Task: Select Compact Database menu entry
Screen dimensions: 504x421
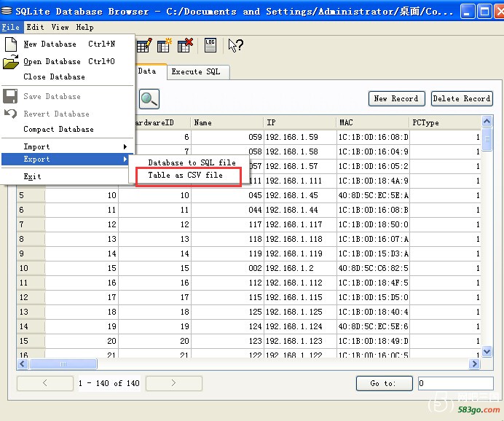Action: point(68,129)
